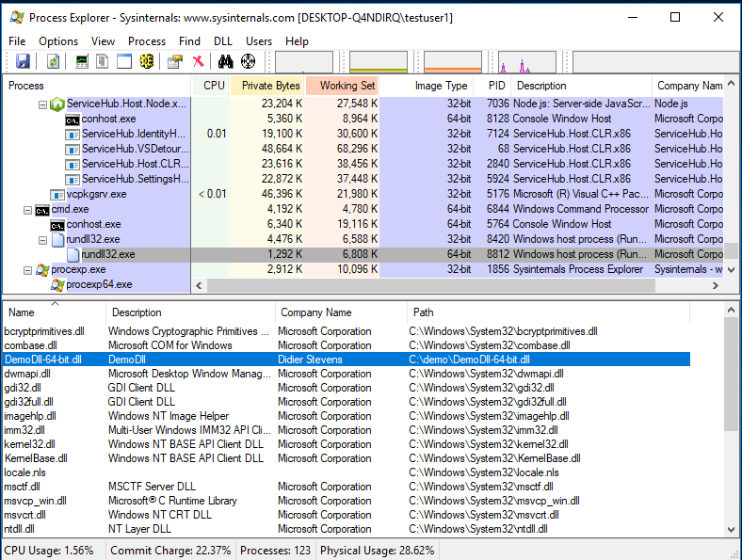Click the binoculars Find Handle or DLL icon
The height and width of the screenshot is (560, 742).
click(226, 61)
